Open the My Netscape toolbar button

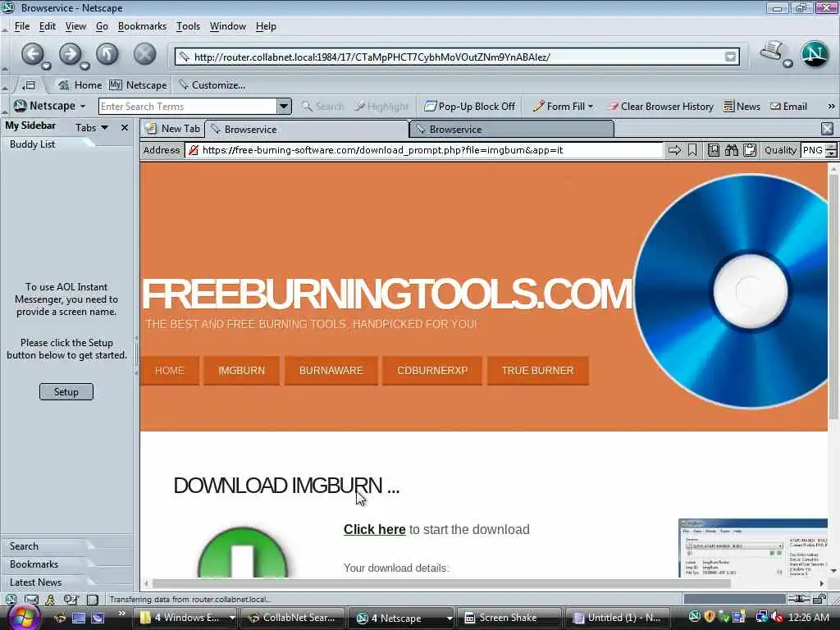(x=138, y=85)
